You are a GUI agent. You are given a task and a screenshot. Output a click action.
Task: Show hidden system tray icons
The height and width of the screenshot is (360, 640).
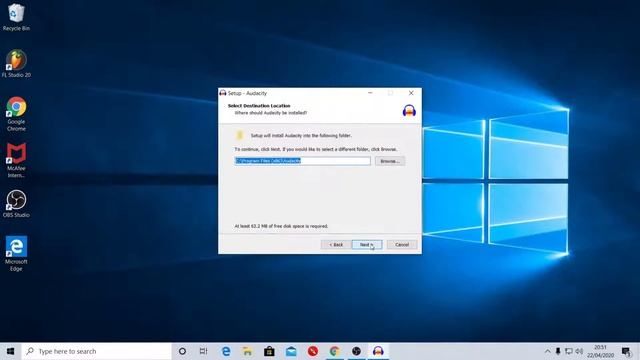547,351
